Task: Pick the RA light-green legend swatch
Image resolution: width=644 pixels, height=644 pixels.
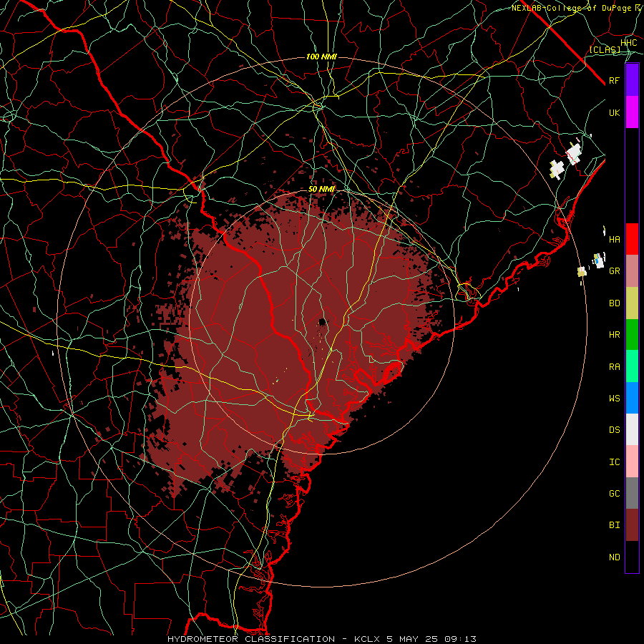Action: (632, 366)
